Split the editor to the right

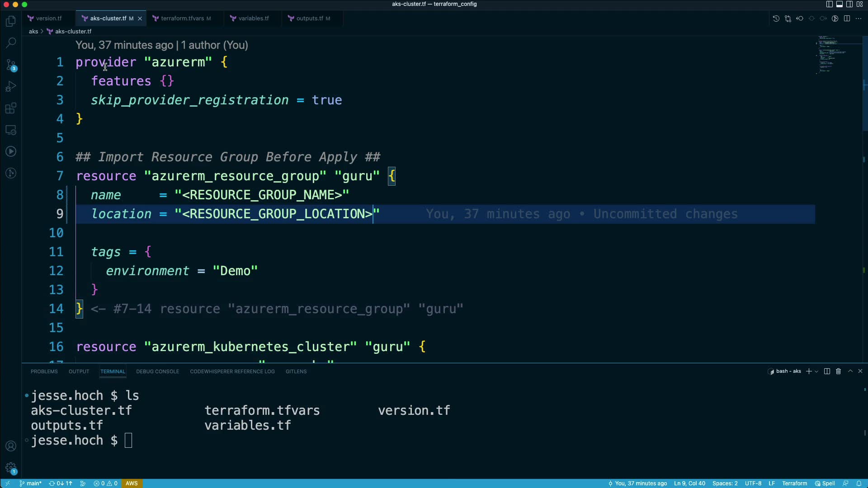pyautogui.click(x=847, y=19)
